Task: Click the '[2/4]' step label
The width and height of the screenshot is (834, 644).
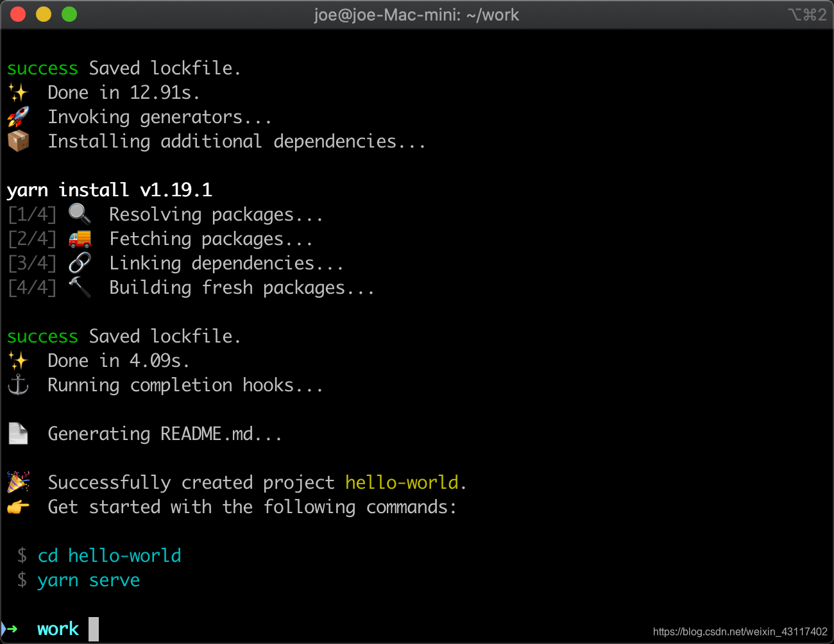Action: (x=32, y=239)
